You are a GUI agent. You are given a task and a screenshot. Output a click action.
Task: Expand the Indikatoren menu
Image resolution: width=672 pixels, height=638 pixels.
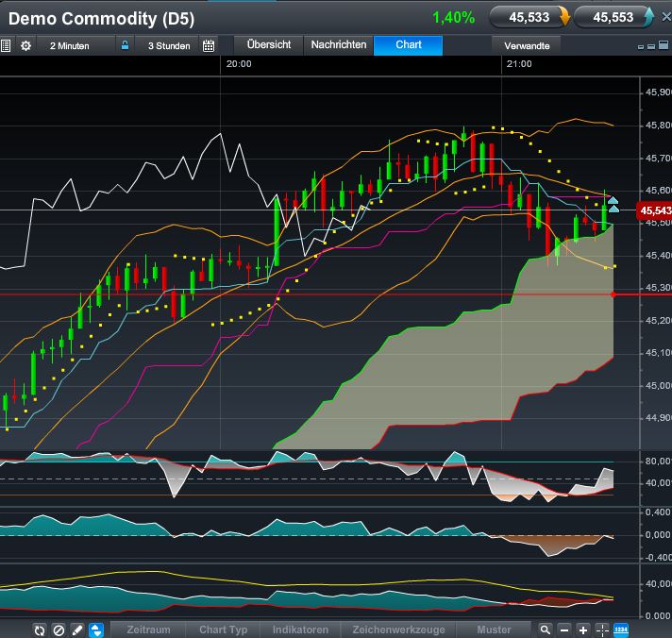pyautogui.click(x=300, y=630)
